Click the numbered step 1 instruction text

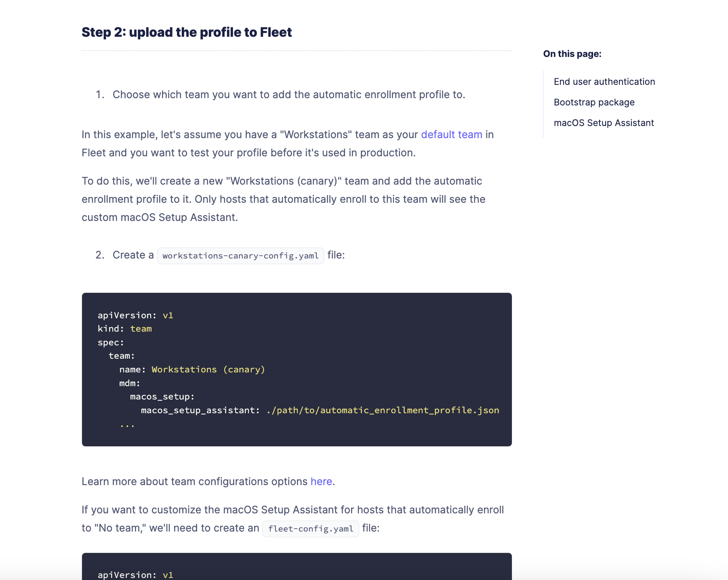click(289, 94)
